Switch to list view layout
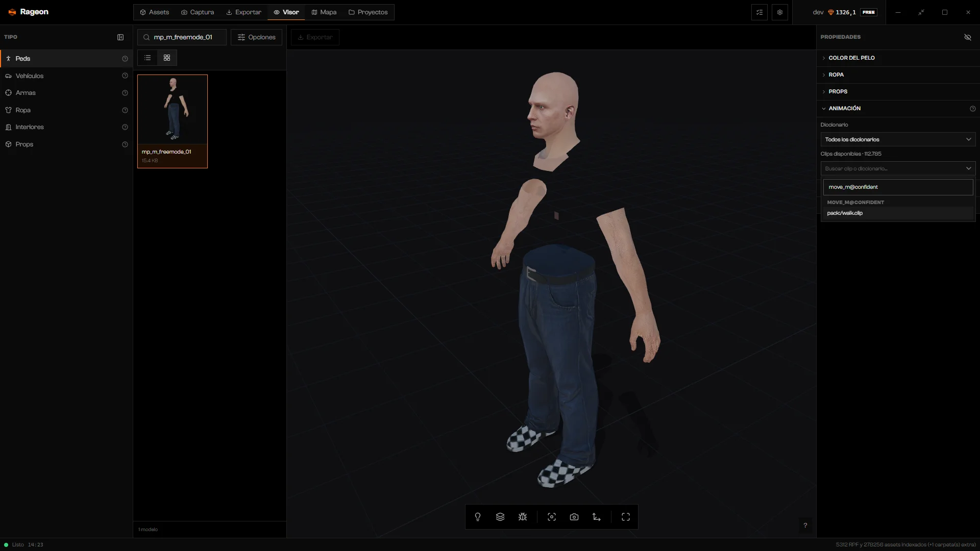 [148, 58]
